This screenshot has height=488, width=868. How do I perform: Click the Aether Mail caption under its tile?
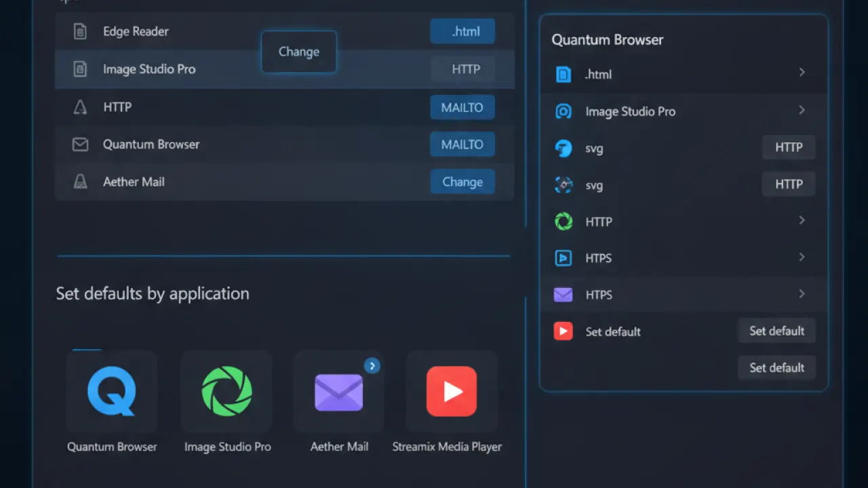click(339, 447)
